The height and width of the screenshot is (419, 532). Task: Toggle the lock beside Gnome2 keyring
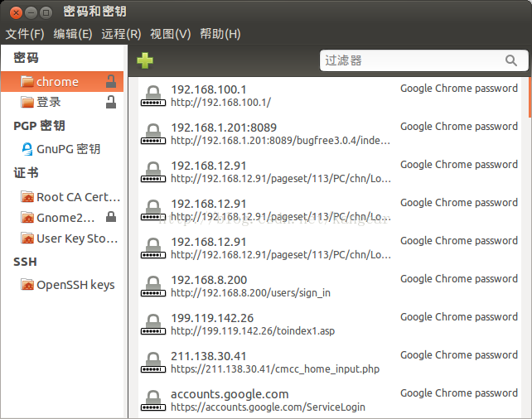[111, 217]
